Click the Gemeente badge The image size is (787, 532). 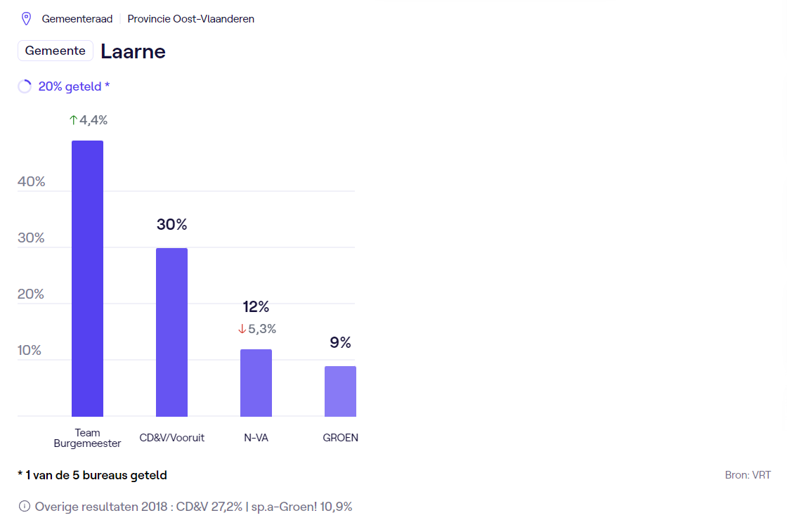coord(56,51)
